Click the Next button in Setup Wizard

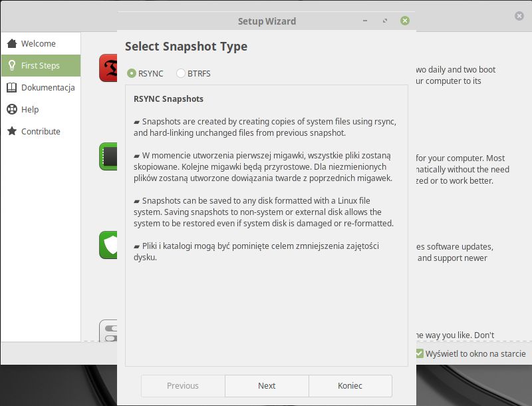pyautogui.click(x=267, y=385)
